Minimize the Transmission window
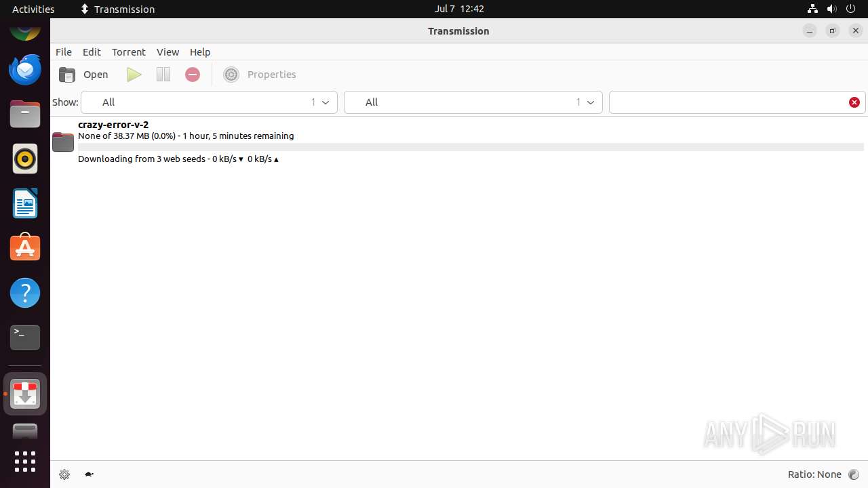 [x=810, y=31]
